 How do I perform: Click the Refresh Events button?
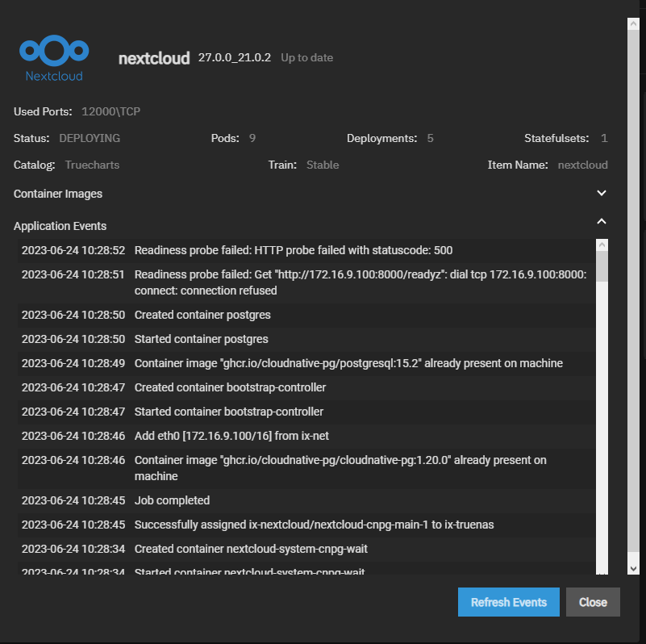click(x=508, y=602)
